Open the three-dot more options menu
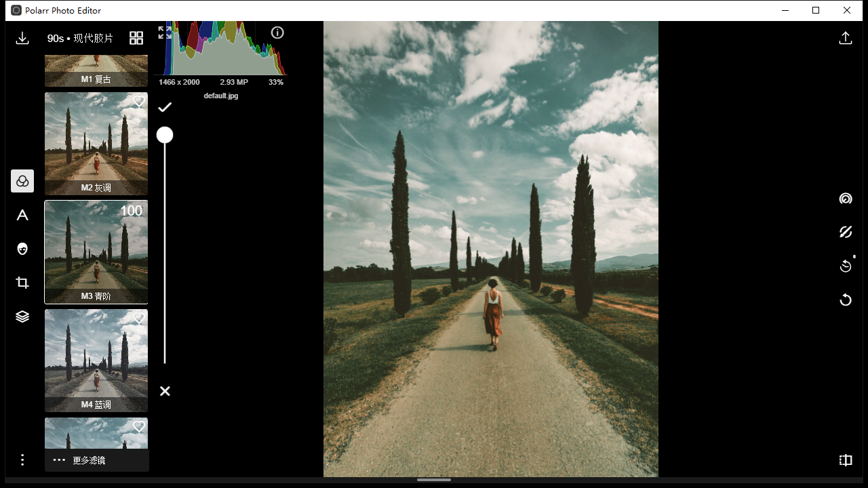868x488 pixels. (22, 460)
